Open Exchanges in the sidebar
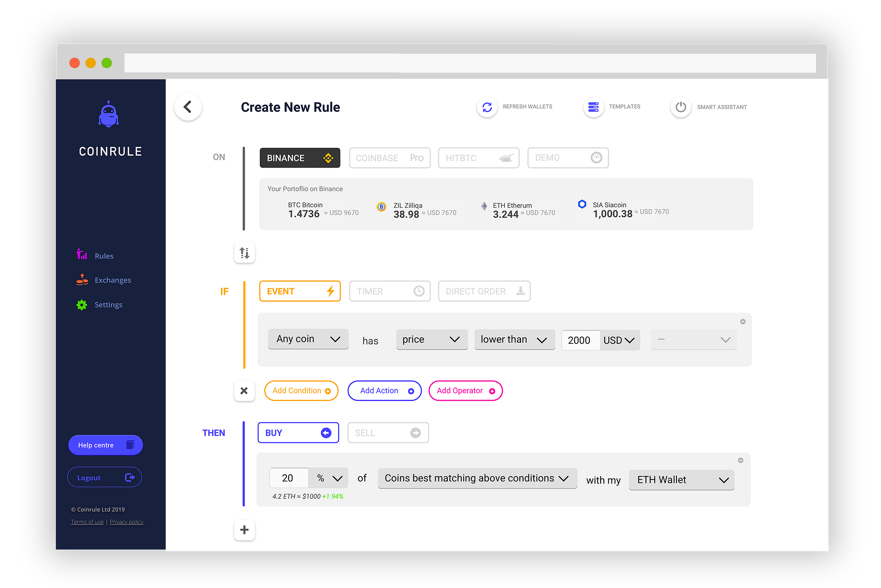881x588 pixels. click(x=113, y=280)
